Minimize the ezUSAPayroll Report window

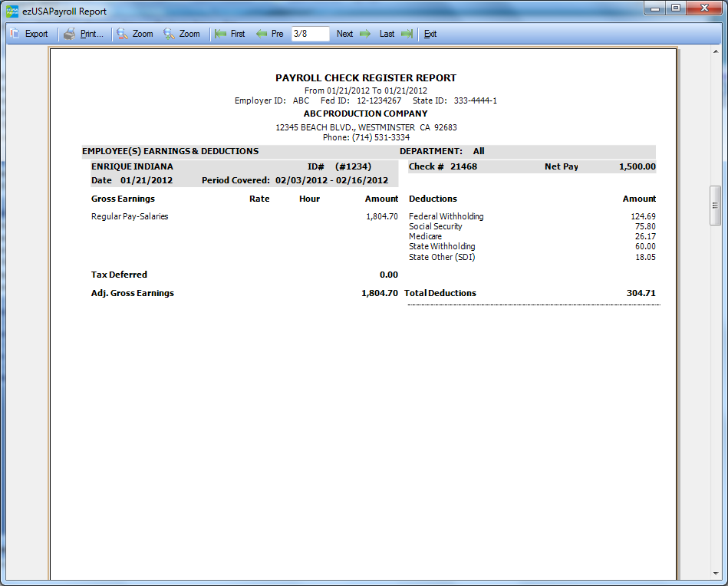pos(654,8)
